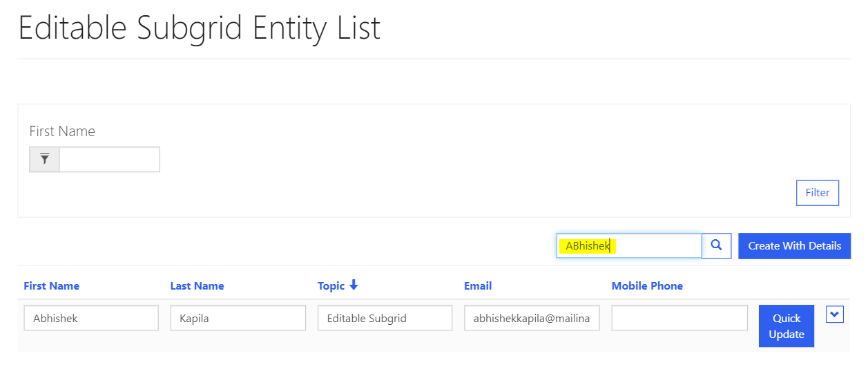Sort by the First Name column header
868x376 pixels.
(x=51, y=286)
